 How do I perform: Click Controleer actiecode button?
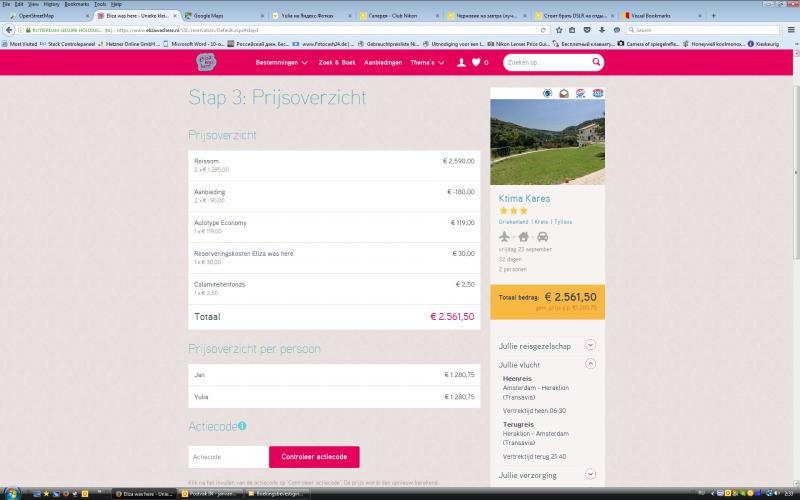[x=314, y=457]
